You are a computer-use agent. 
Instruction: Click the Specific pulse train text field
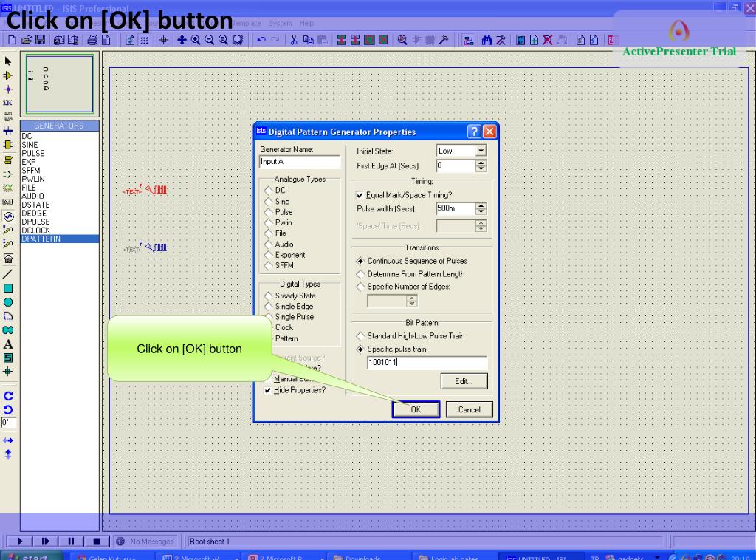[x=427, y=363]
